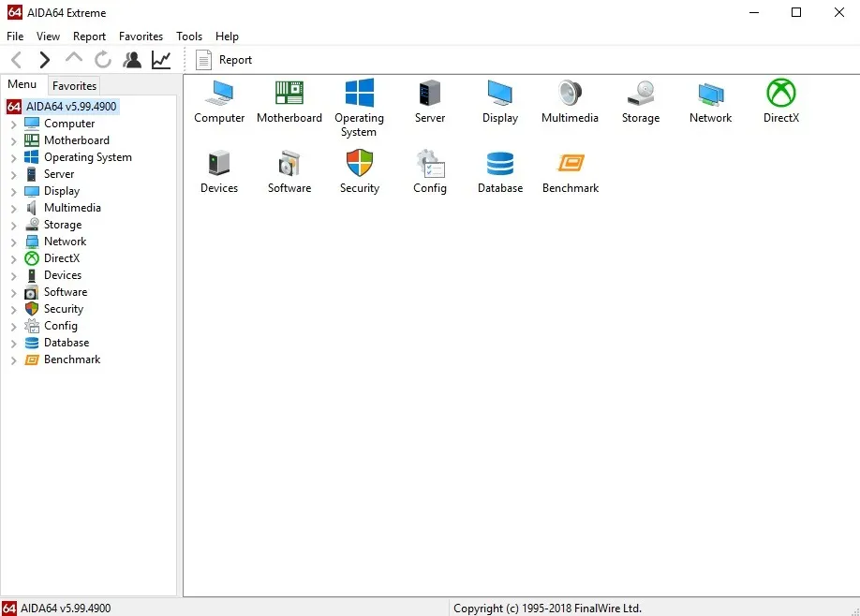The width and height of the screenshot is (860, 616).
Task: Click the Refresh toolbar icon
Action: click(x=102, y=59)
